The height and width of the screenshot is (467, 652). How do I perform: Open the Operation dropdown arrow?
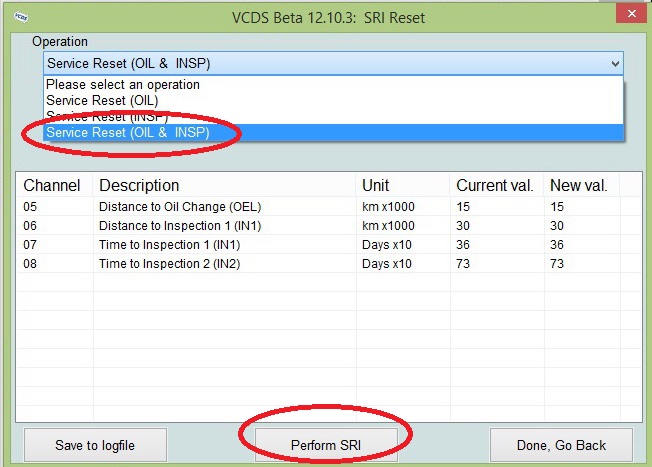(615, 64)
